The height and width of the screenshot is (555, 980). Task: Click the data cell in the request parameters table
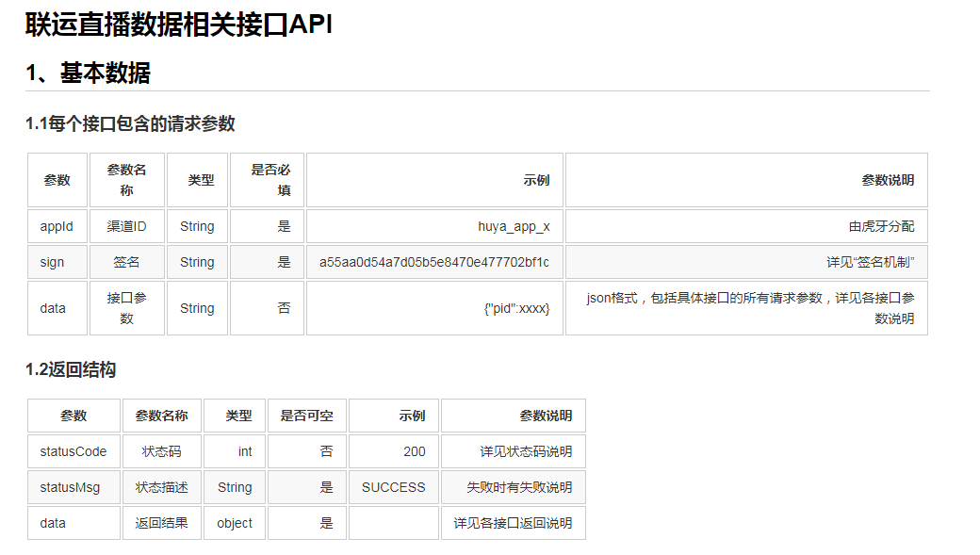tap(57, 308)
